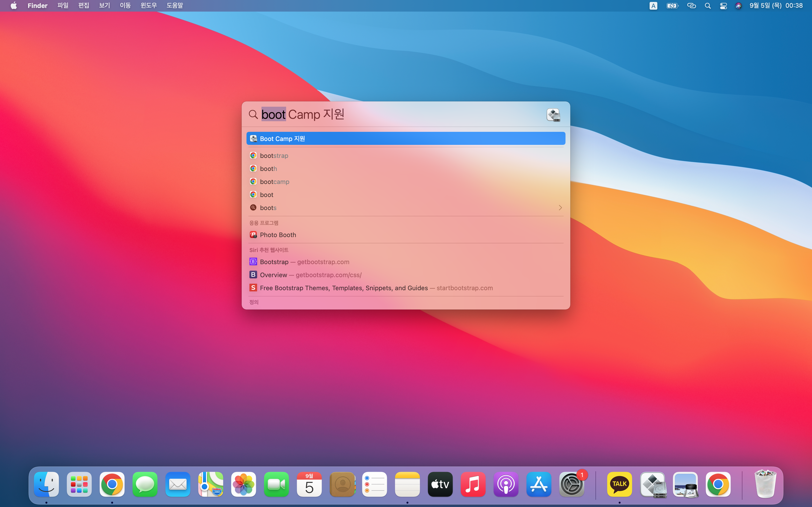The width and height of the screenshot is (812, 507).
Task: Open Launchpad from the Dock
Action: 79,484
